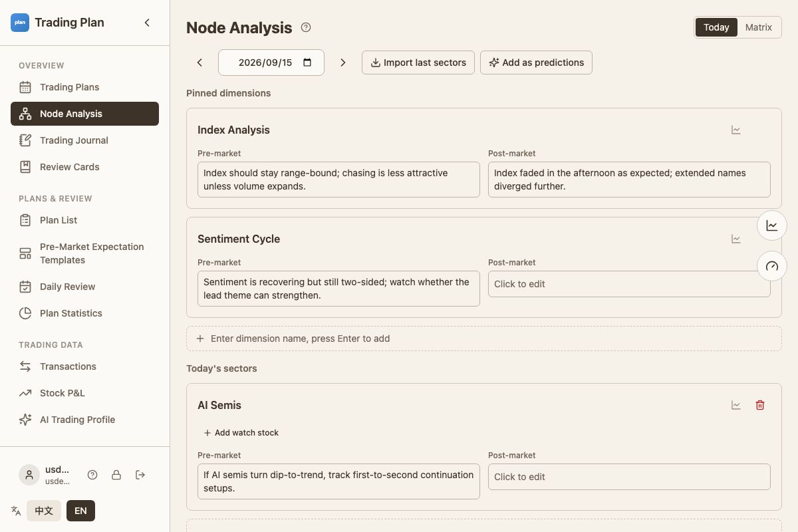
Task: Click the Today's sectors label
Action: pos(221,368)
